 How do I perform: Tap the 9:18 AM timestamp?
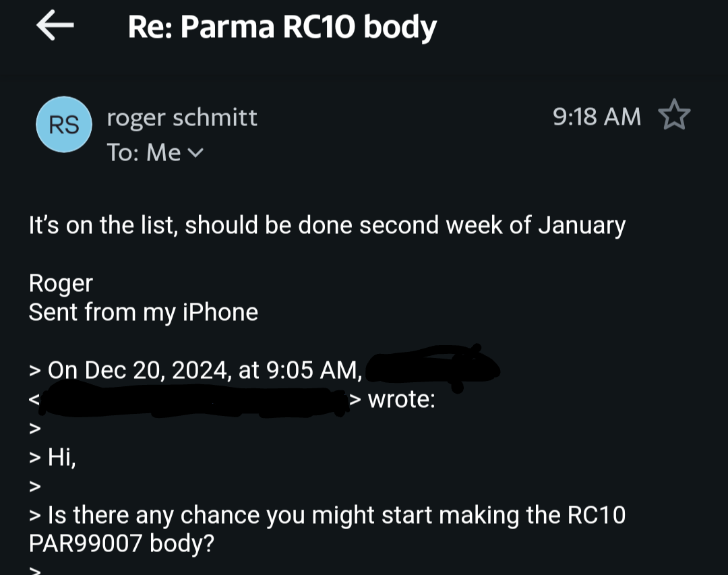[x=597, y=116]
